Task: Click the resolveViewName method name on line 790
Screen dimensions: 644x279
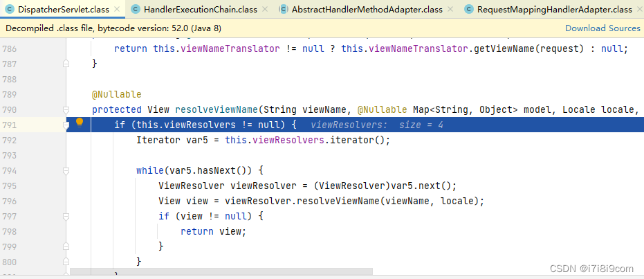Action: [216, 109]
